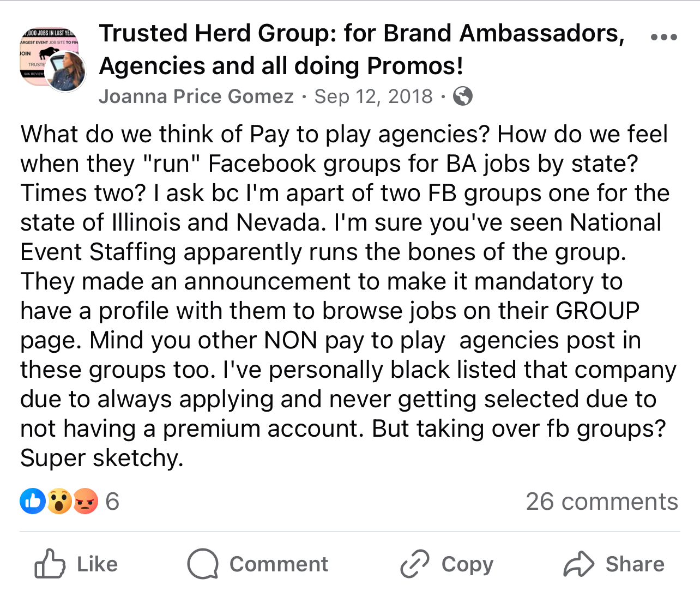The height and width of the screenshot is (591, 700).
Task: Click the thumbs-up outline icon in the action bar
Action: point(50,564)
